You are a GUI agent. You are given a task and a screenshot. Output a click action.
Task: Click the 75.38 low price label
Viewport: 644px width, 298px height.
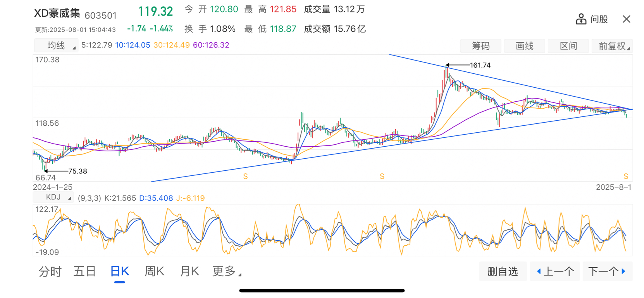77,171
